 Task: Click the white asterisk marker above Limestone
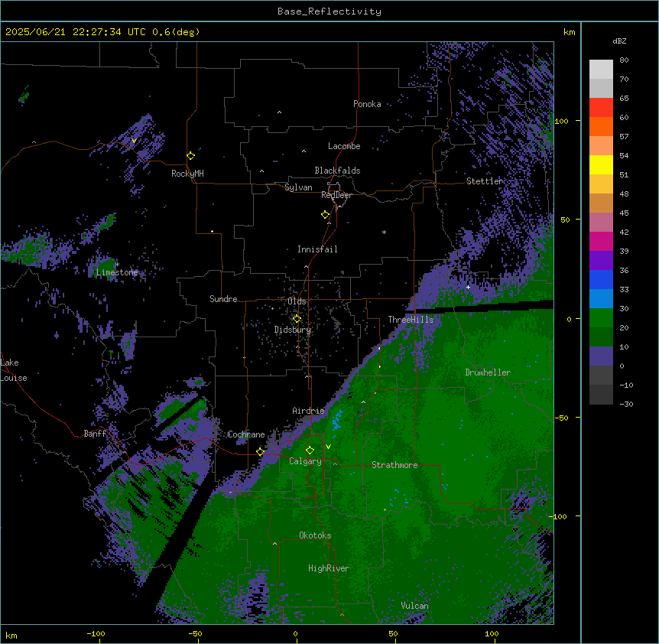(117, 264)
